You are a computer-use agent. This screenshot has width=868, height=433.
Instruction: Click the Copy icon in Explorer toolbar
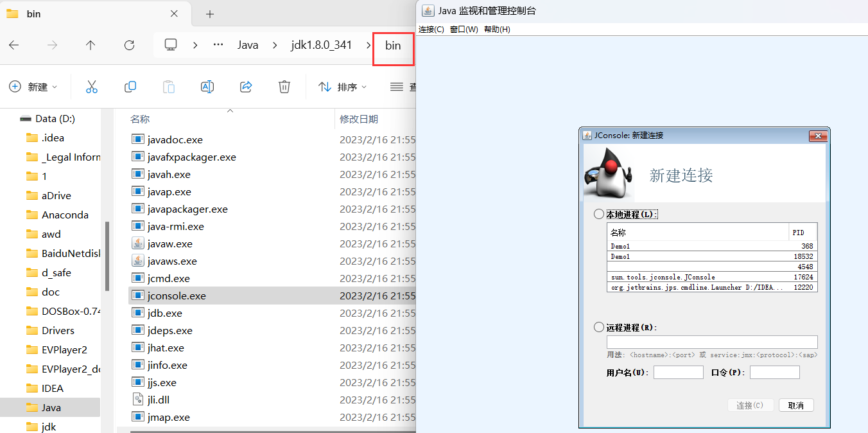pyautogui.click(x=130, y=87)
